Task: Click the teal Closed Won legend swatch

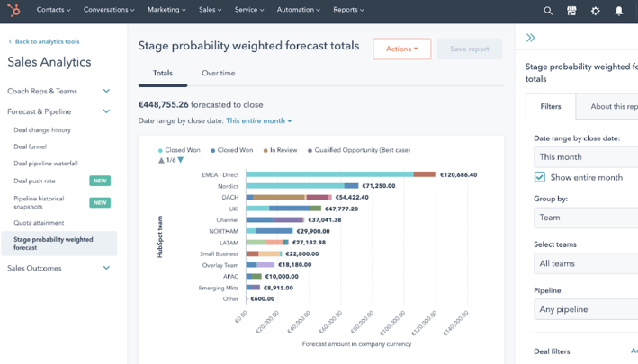Action: click(x=160, y=150)
